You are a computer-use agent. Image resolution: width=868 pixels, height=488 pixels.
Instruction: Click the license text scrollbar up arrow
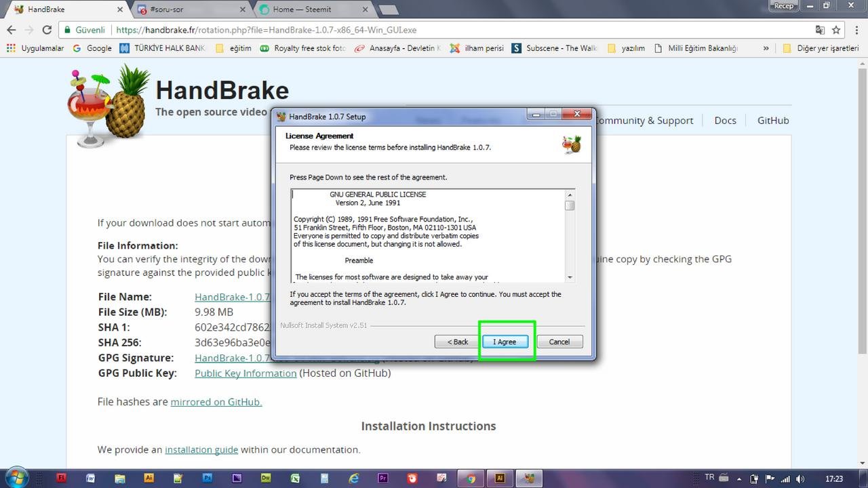570,195
